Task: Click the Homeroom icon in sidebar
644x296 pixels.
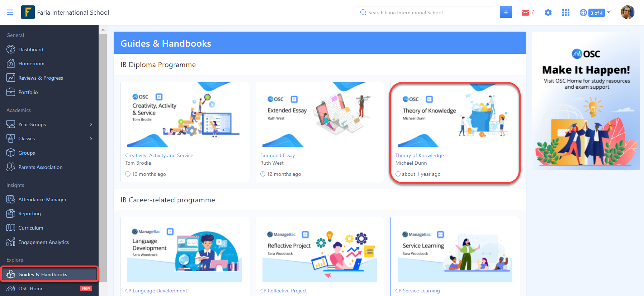Action: (x=11, y=64)
